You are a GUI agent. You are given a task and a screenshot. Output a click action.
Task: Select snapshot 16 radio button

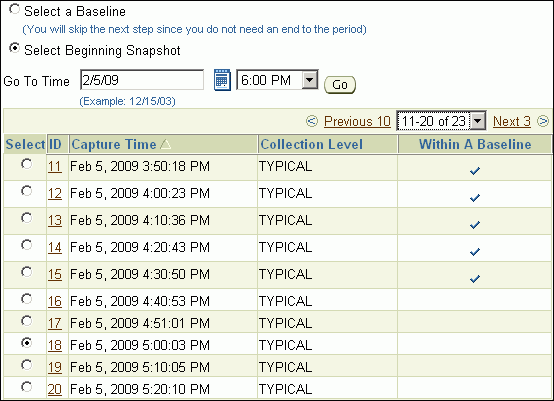coord(26,299)
